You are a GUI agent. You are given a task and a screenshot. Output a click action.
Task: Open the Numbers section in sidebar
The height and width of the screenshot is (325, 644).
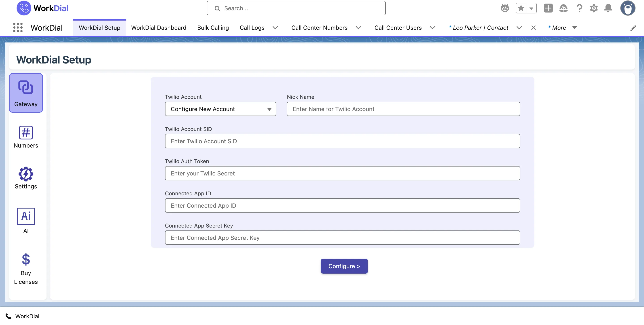coord(26,137)
